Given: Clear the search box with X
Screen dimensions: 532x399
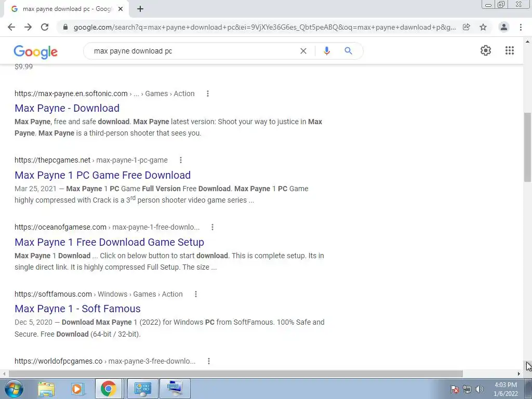Looking at the screenshot, I should click(303, 51).
